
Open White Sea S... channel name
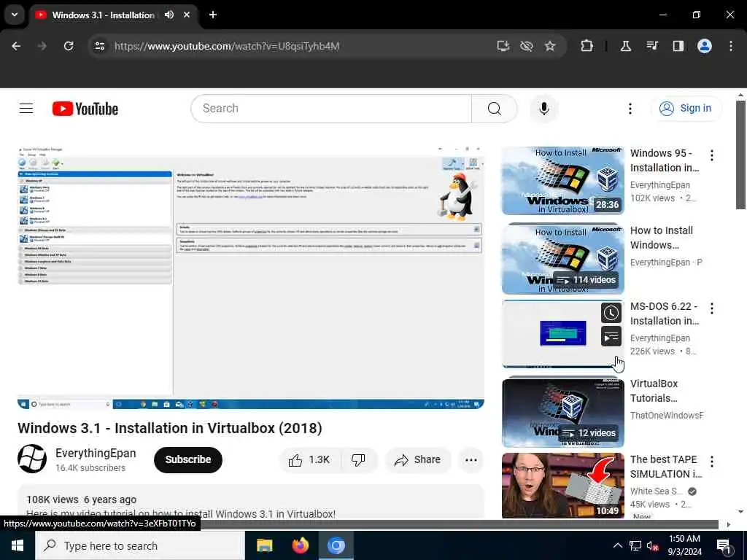[x=657, y=491]
